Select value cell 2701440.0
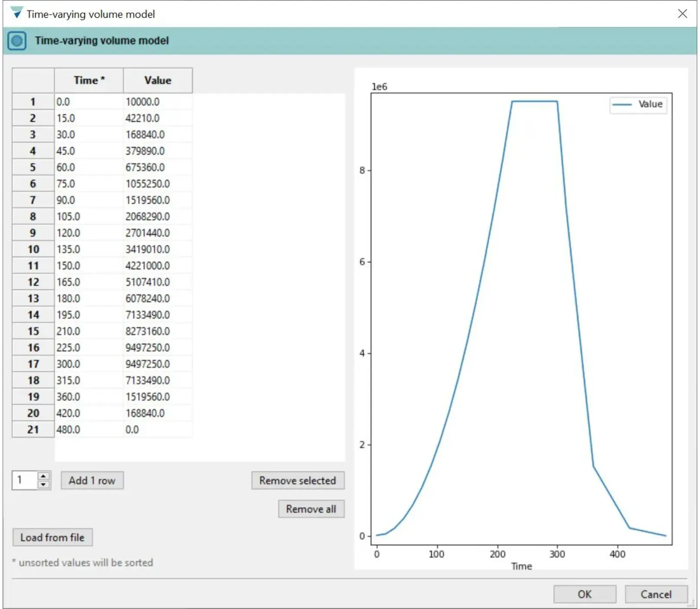The width and height of the screenshot is (700, 609). coord(158,233)
